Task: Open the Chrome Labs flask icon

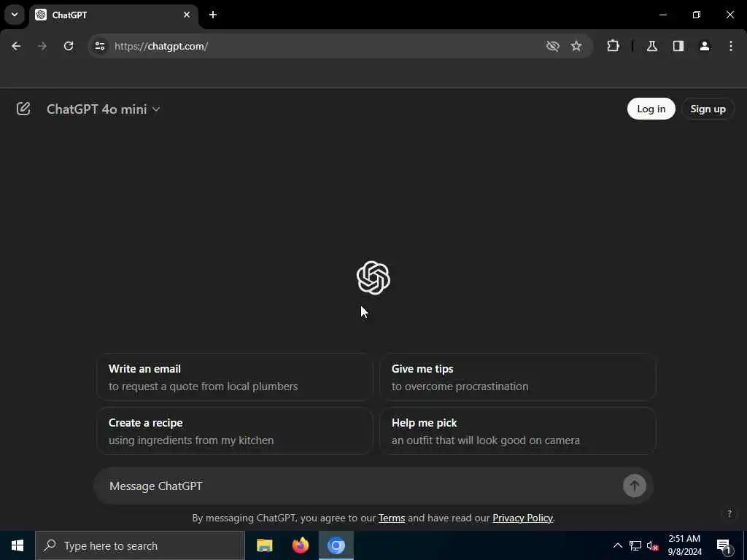Action: (652, 46)
